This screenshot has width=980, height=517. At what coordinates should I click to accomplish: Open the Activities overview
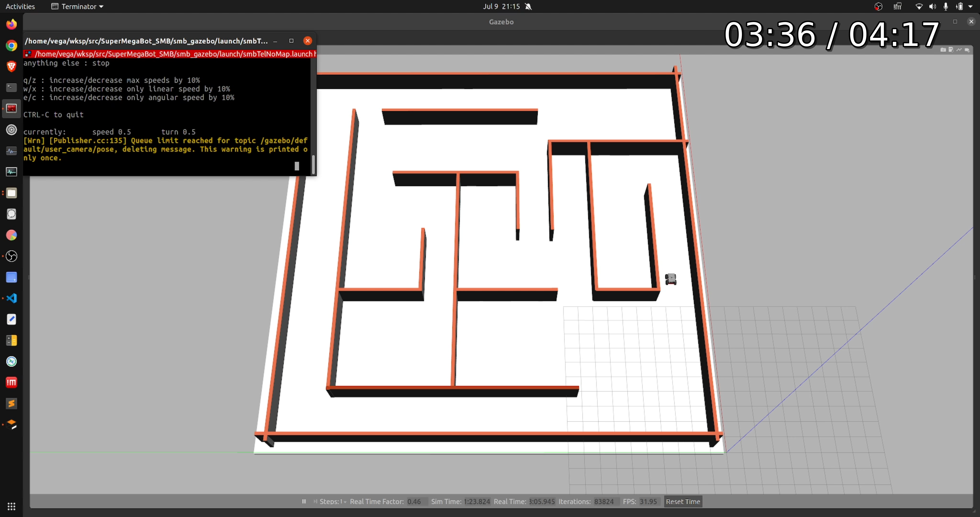pyautogui.click(x=20, y=6)
